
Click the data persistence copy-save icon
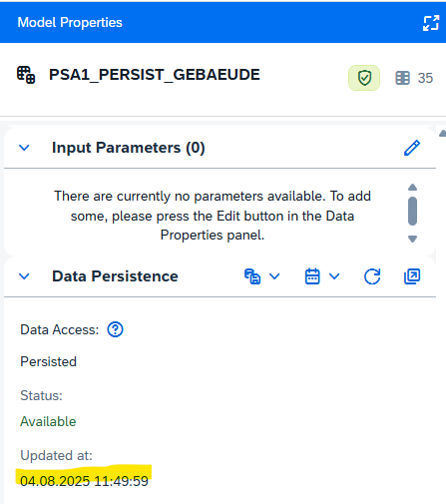(252, 276)
